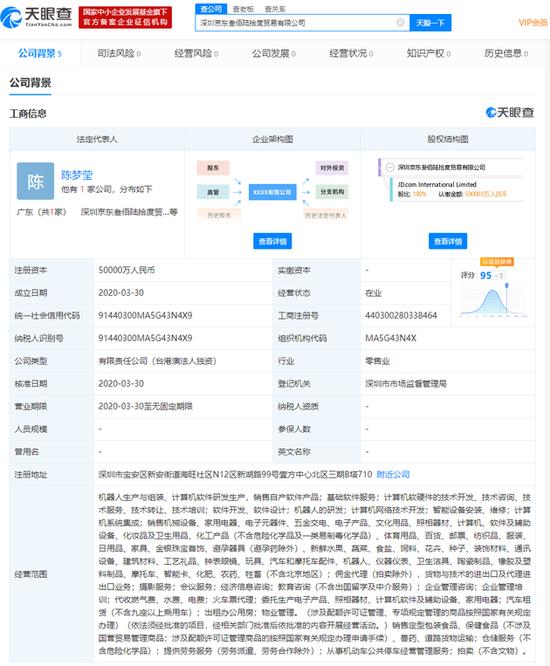Screen dimensions: 550x666
Task: Open the 司法风险 tab
Action: [x=119, y=54]
